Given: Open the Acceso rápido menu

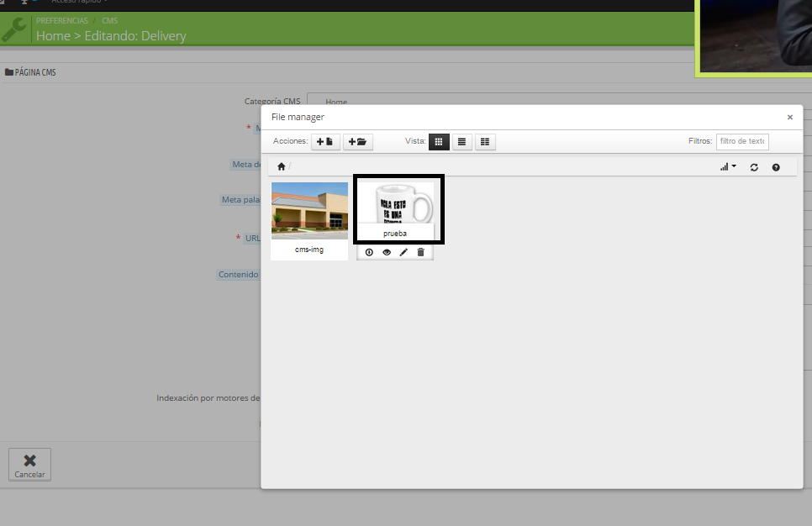Looking at the screenshot, I should click(80, 3).
